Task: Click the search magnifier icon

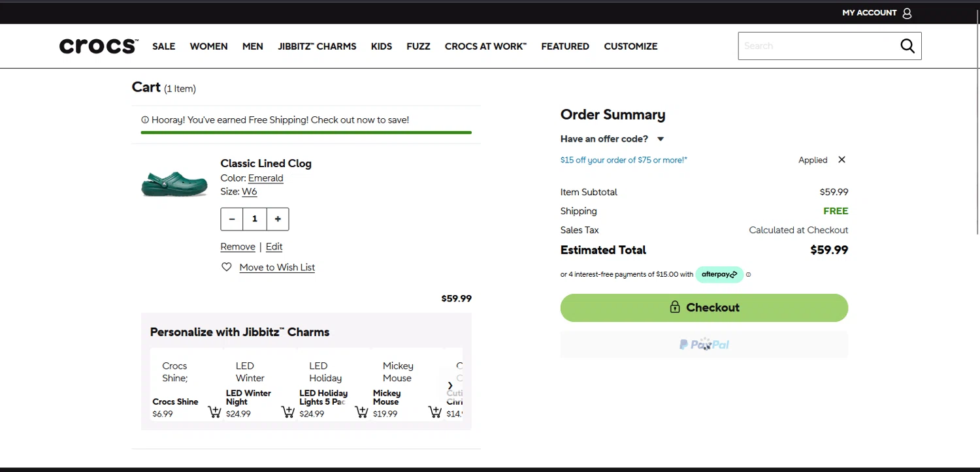Action: tap(907, 46)
